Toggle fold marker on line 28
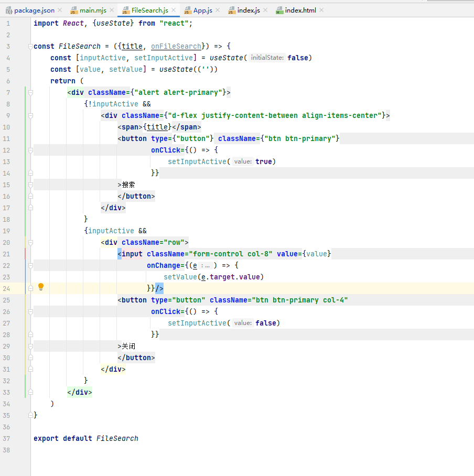Viewport: 474px width, 476px height. point(30,334)
